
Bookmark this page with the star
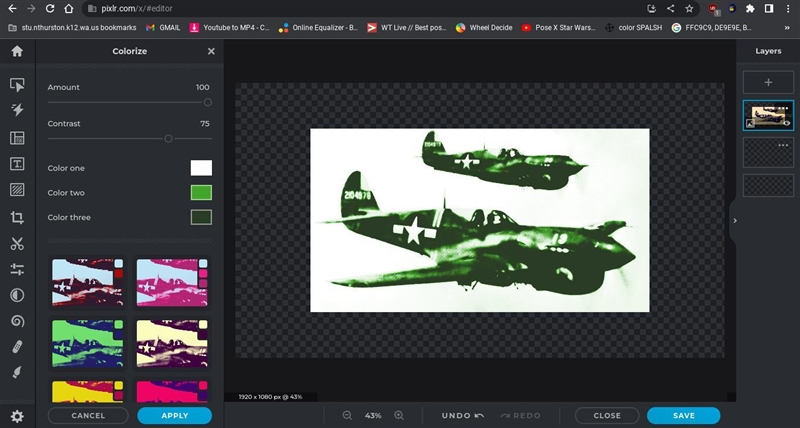pyautogui.click(x=689, y=8)
